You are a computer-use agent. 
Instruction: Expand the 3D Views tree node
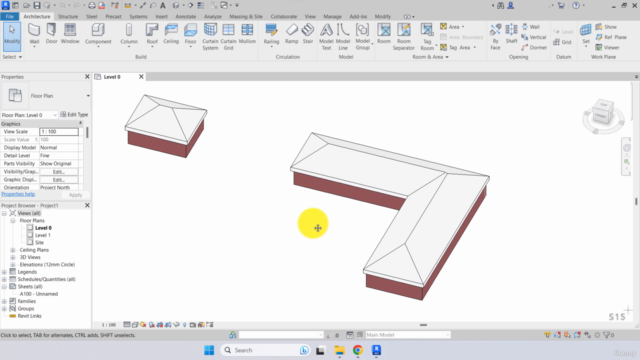point(13,257)
